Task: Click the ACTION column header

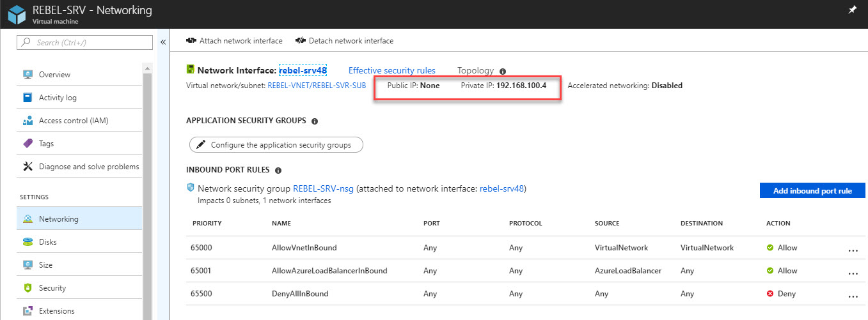Action: tap(778, 224)
